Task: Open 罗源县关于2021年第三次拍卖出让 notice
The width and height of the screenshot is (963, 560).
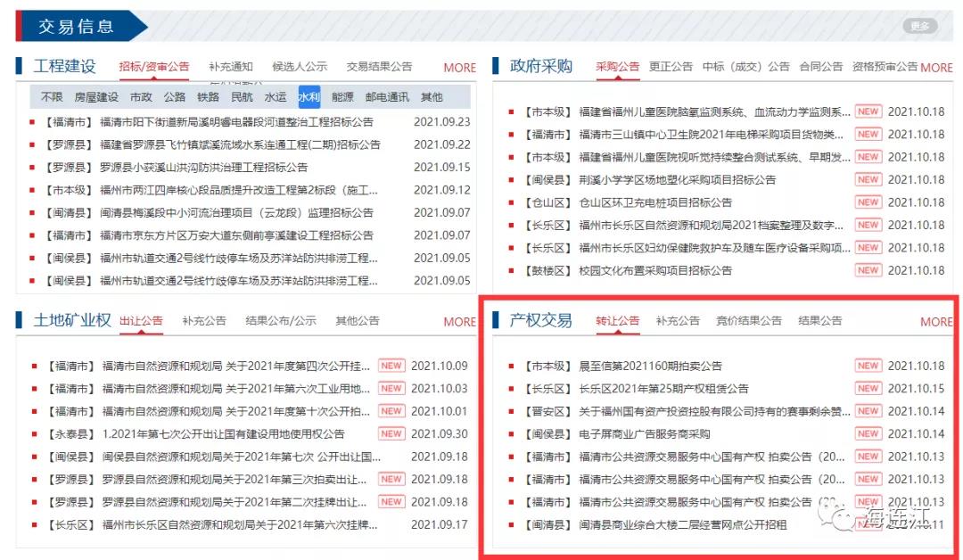Action: 235,480
